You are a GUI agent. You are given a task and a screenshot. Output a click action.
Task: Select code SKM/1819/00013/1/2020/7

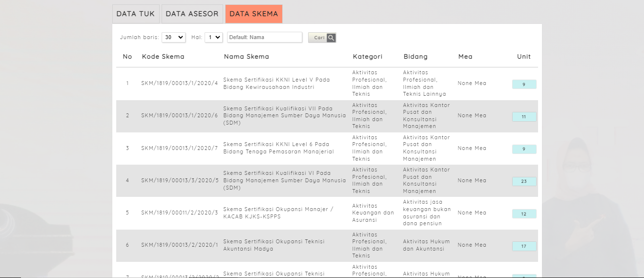coord(180,148)
